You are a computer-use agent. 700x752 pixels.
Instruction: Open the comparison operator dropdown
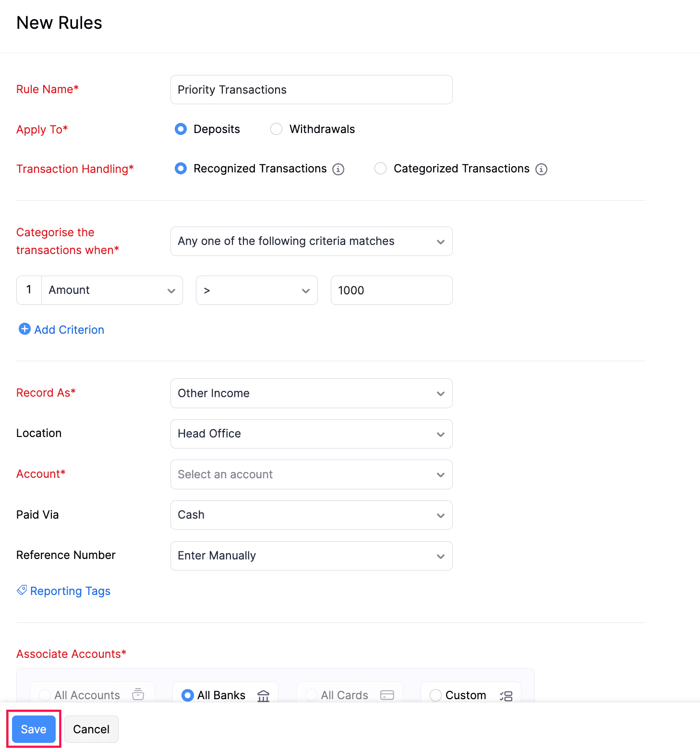(256, 291)
